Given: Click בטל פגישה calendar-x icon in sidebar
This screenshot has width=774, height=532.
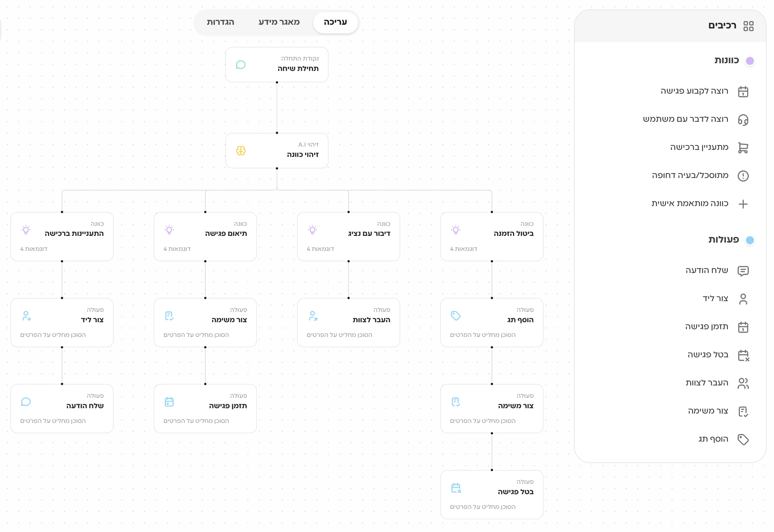Looking at the screenshot, I should pos(743,355).
